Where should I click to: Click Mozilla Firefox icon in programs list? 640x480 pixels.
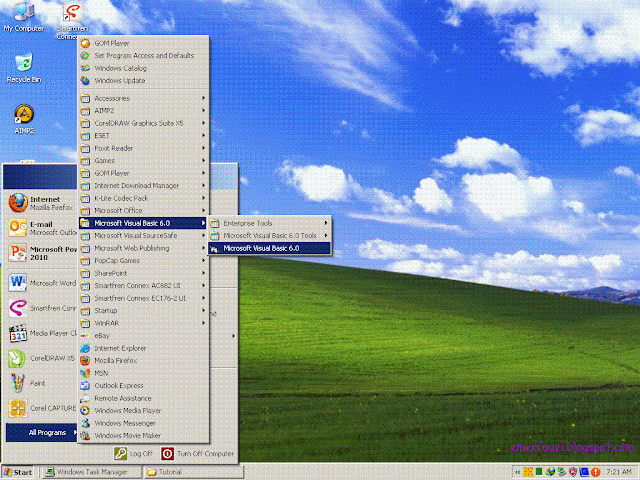tap(85, 361)
